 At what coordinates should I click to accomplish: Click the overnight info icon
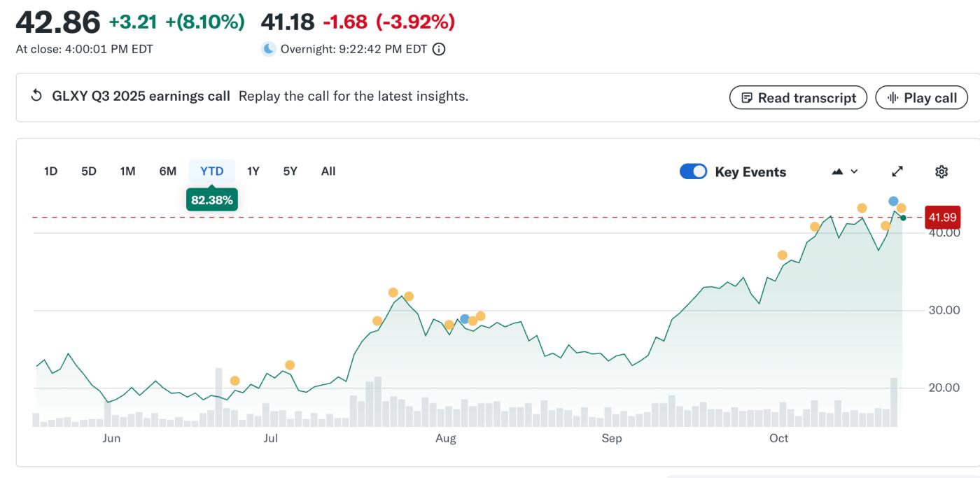tap(439, 49)
